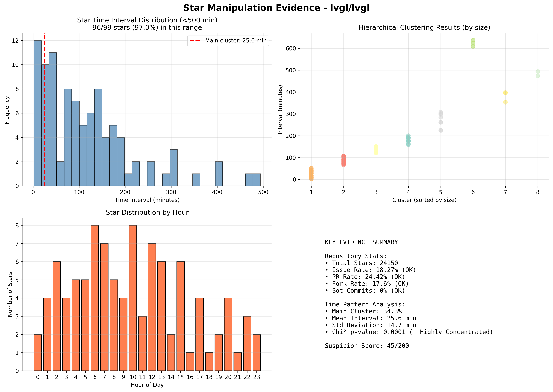Select the "Star Distribution by Hour" title
553x392 pixels.
click(x=147, y=212)
